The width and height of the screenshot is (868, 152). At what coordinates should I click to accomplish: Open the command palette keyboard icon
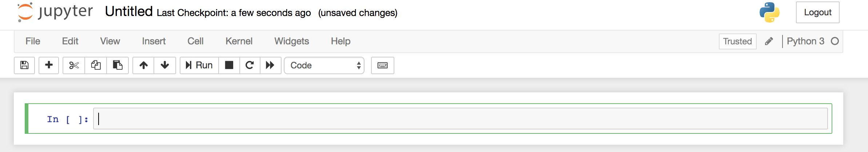coord(383,65)
